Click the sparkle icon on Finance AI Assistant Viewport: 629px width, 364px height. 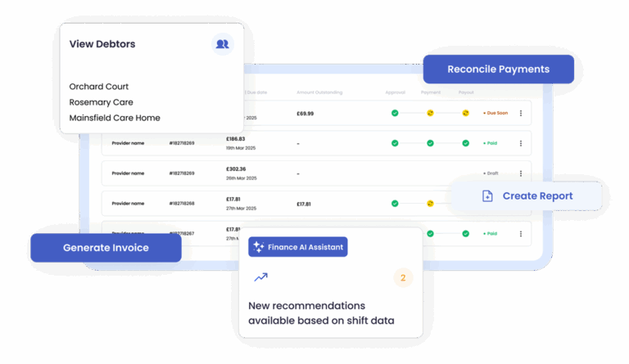point(259,246)
